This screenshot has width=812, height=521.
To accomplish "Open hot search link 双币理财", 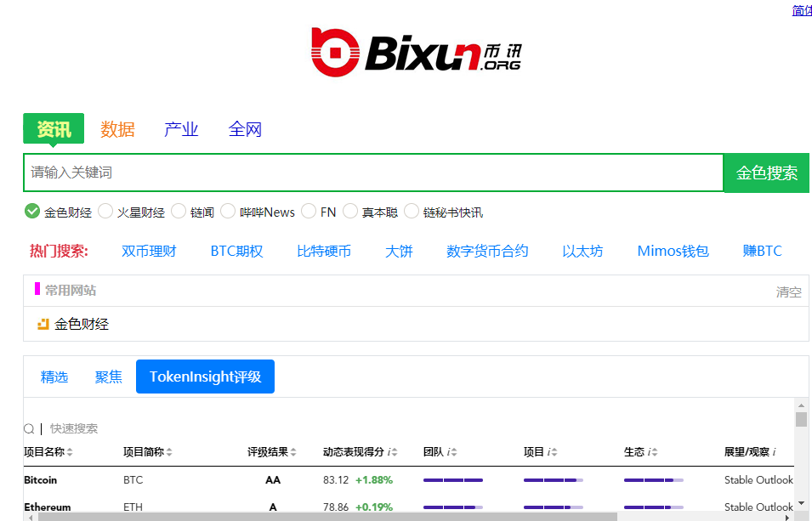I will point(149,252).
